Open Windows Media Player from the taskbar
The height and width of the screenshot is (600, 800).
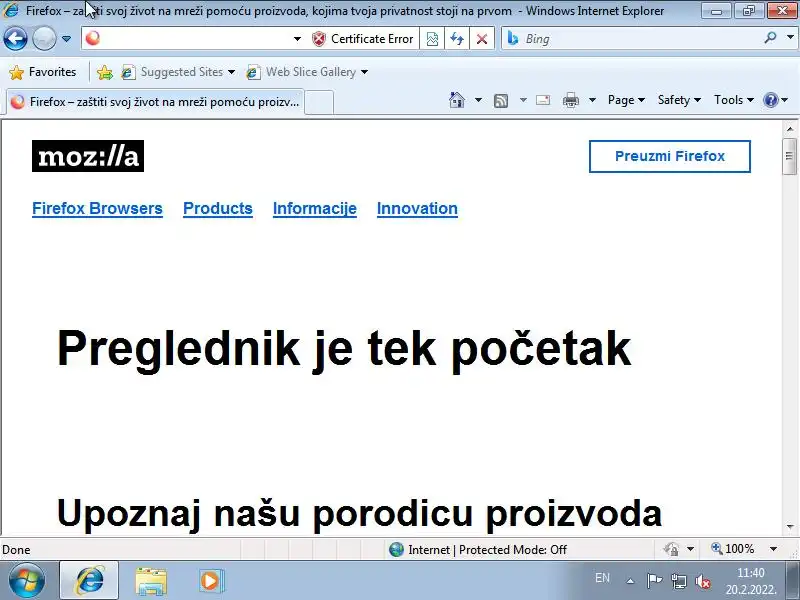pos(211,581)
